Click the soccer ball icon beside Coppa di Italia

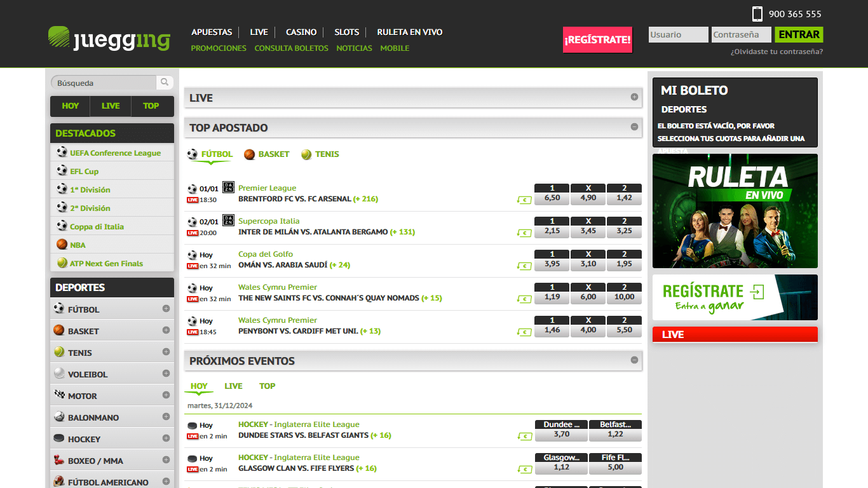tap(62, 226)
